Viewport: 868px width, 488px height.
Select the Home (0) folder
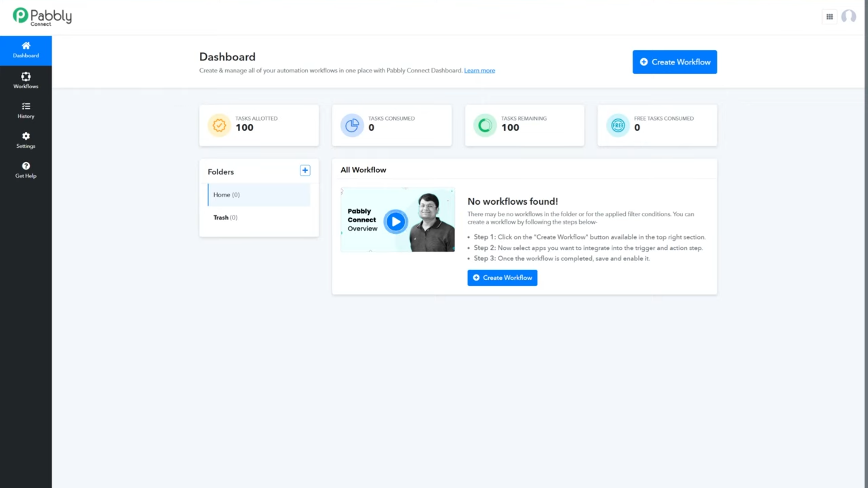point(259,195)
